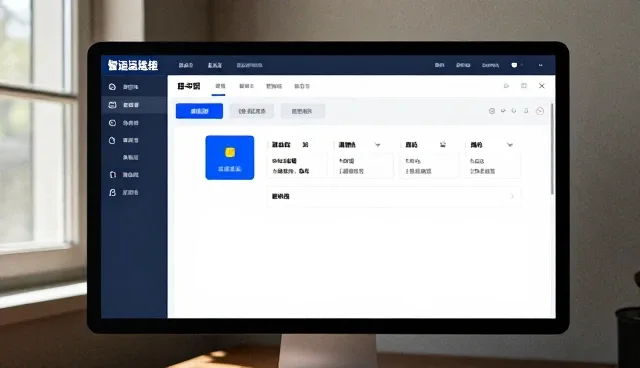Screen dimensions: 640x368
Task: Close the panel with the X button
Action: pos(542,86)
